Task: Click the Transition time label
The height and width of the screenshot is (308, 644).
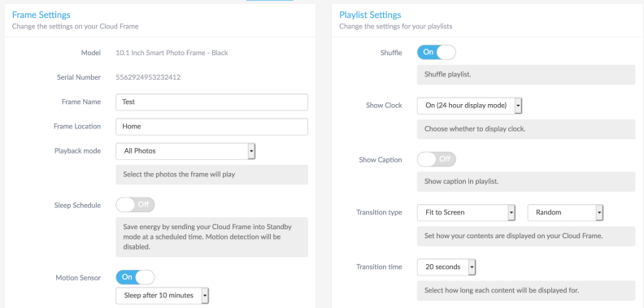Action: [x=379, y=267]
